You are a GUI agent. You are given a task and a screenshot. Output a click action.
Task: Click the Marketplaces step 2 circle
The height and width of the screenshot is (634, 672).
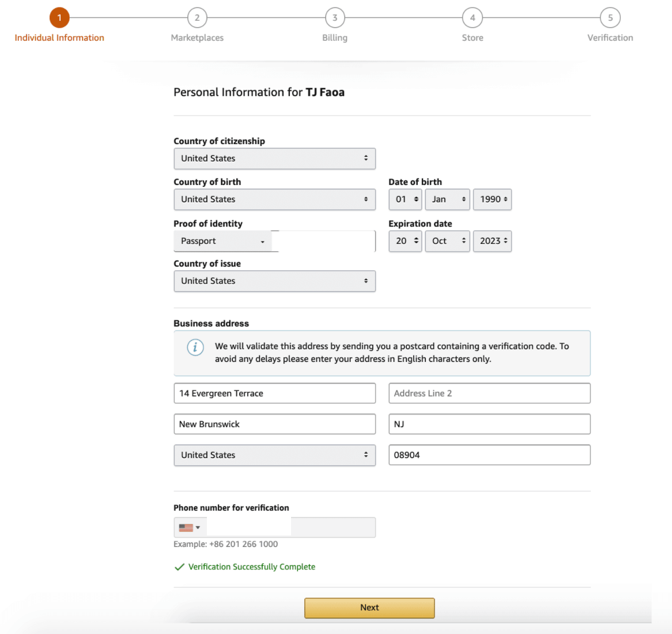[x=197, y=17]
